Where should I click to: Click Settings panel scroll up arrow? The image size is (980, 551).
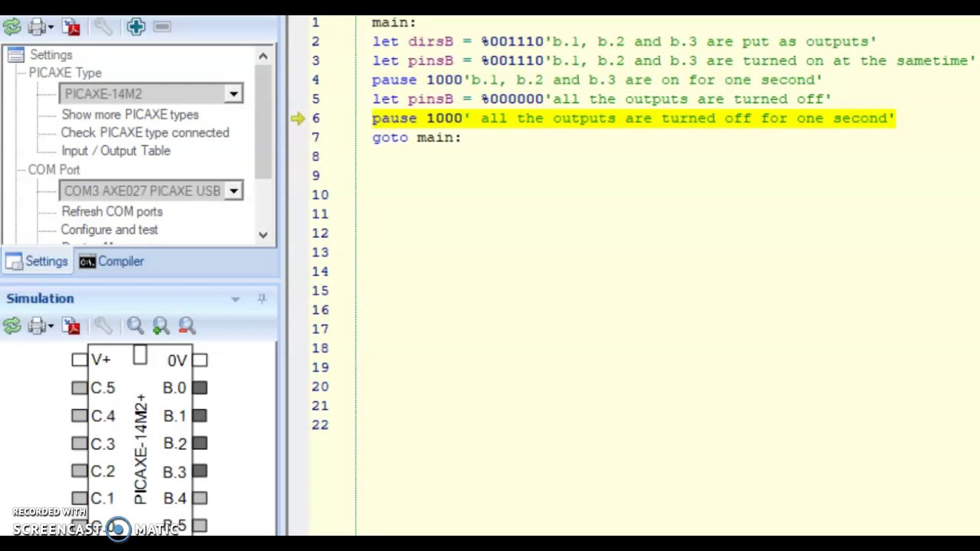pyautogui.click(x=263, y=56)
